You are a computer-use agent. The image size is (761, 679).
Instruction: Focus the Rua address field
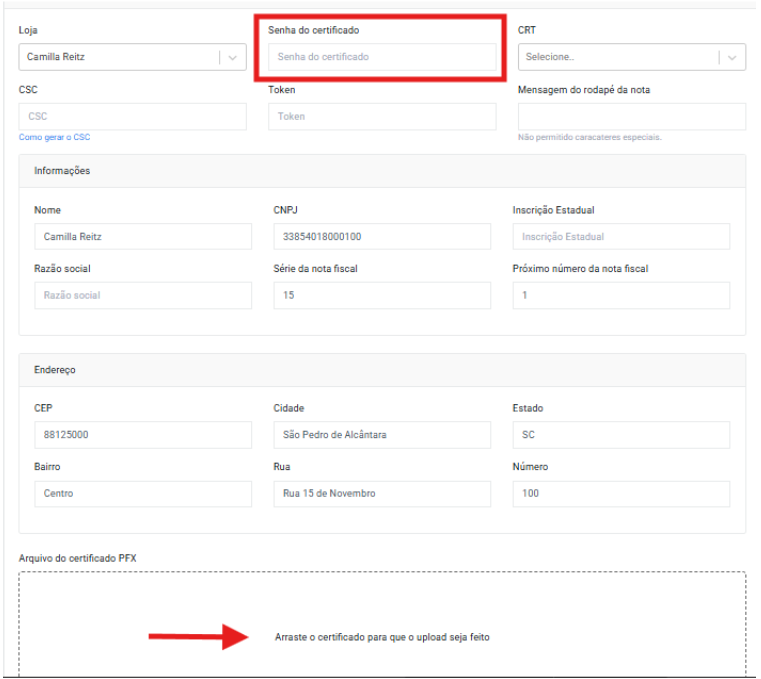[382, 494]
